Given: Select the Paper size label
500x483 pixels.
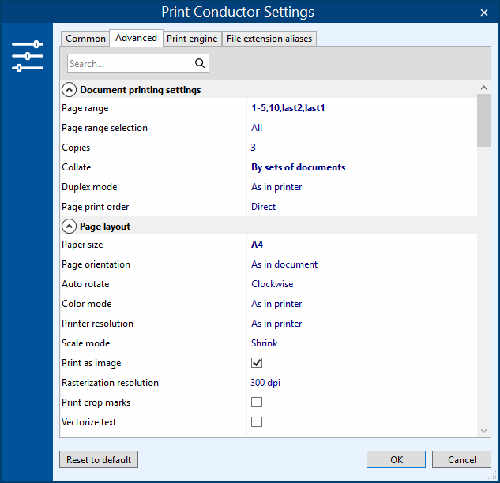Looking at the screenshot, I should (x=82, y=245).
